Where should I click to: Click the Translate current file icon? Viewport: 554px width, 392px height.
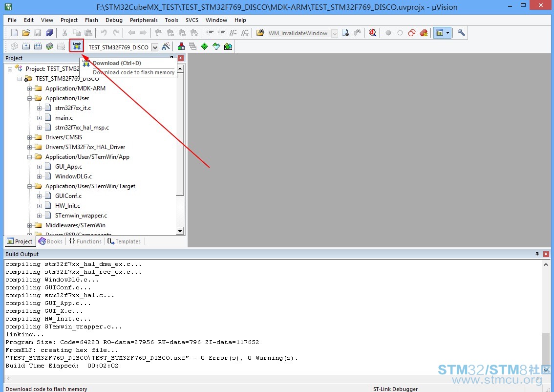pyautogui.click(x=14, y=46)
